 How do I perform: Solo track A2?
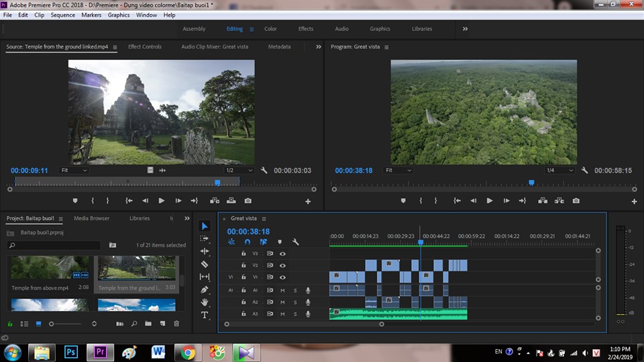[x=295, y=302]
